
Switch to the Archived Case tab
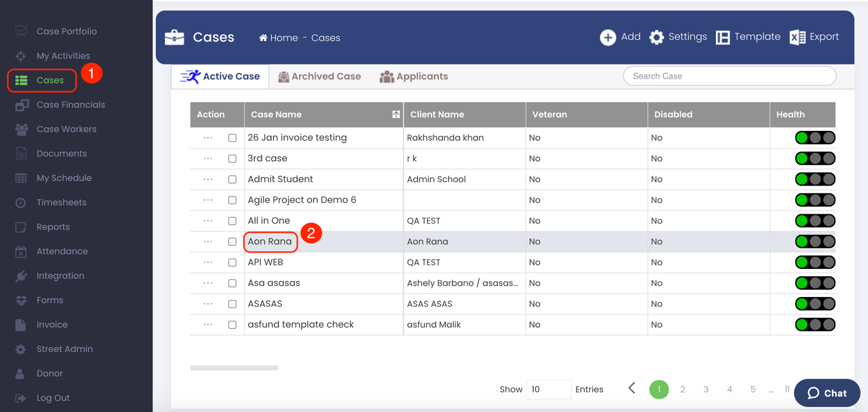click(319, 77)
